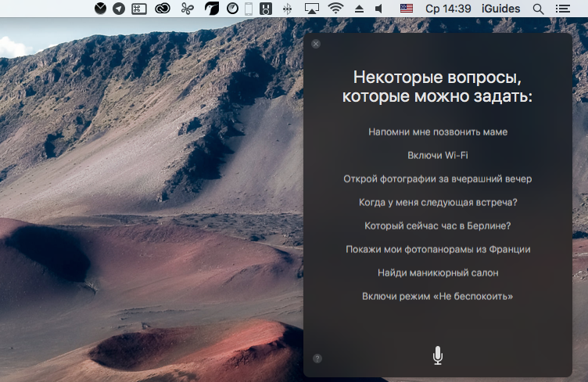Select "Напомни мне позвонить маме" suggestion
The image size is (588, 382).
(438, 132)
